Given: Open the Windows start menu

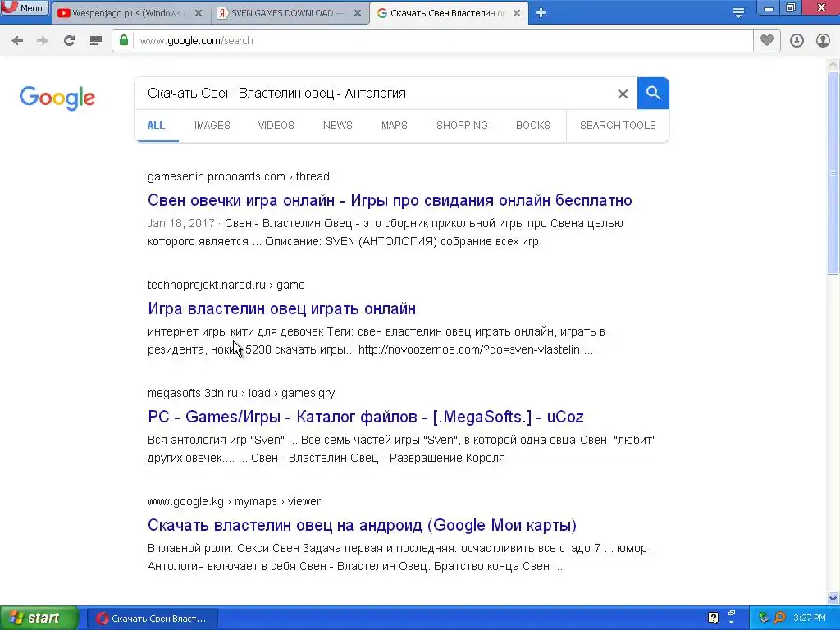Looking at the screenshot, I should tap(39, 619).
